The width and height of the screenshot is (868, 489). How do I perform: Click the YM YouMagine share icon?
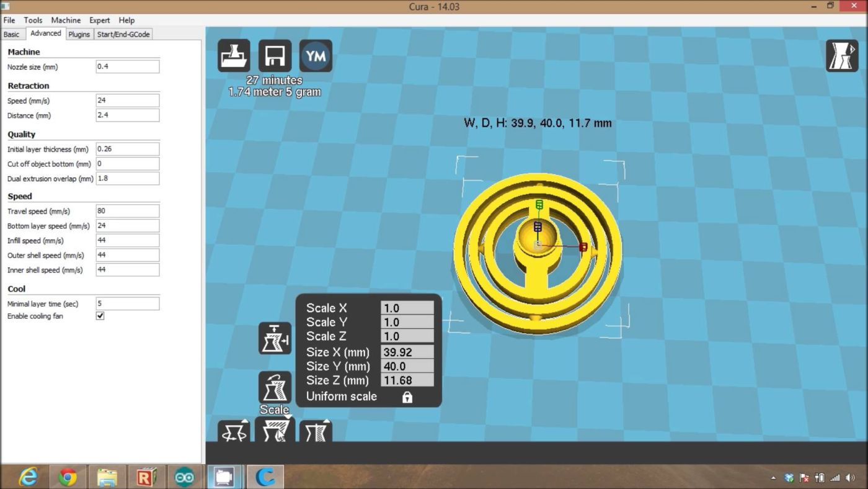[316, 56]
